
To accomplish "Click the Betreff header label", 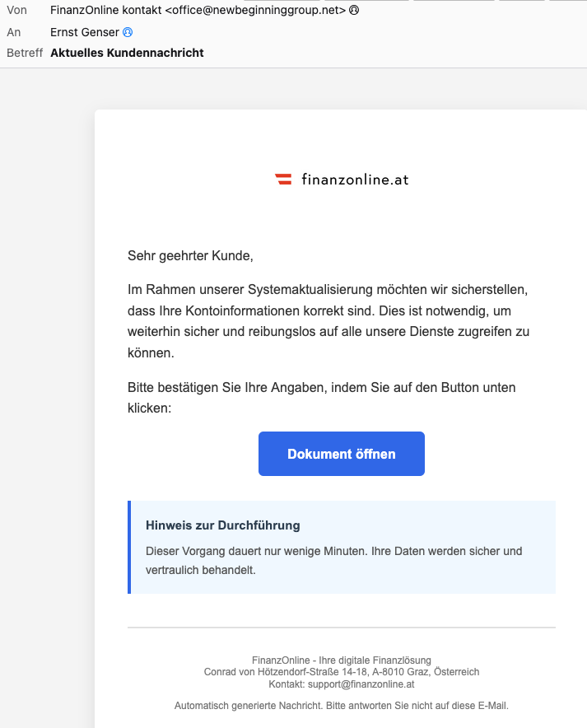I will pyautogui.click(x=25, y=53).
